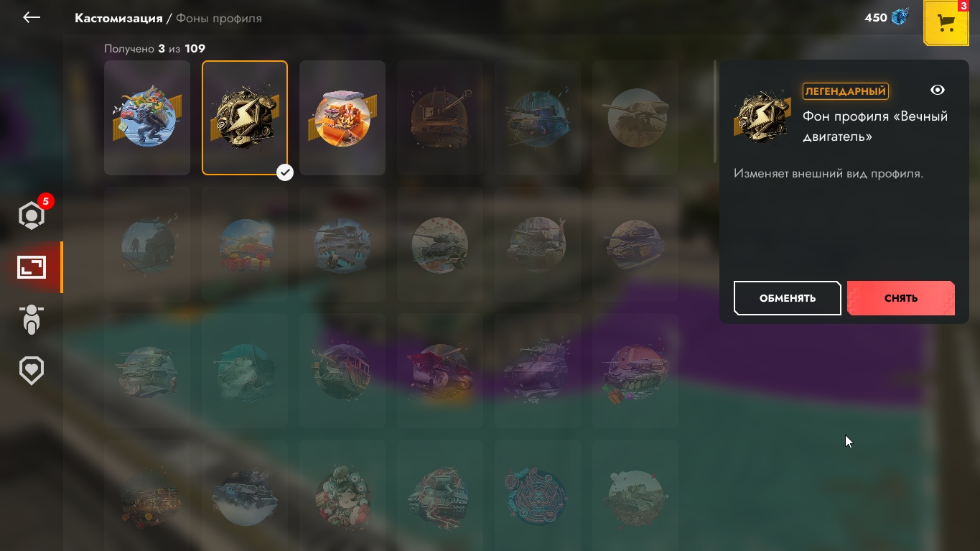The image size is (980, 551).
Task: Click the checkmark on selected background
Action: tap(285, 172)
